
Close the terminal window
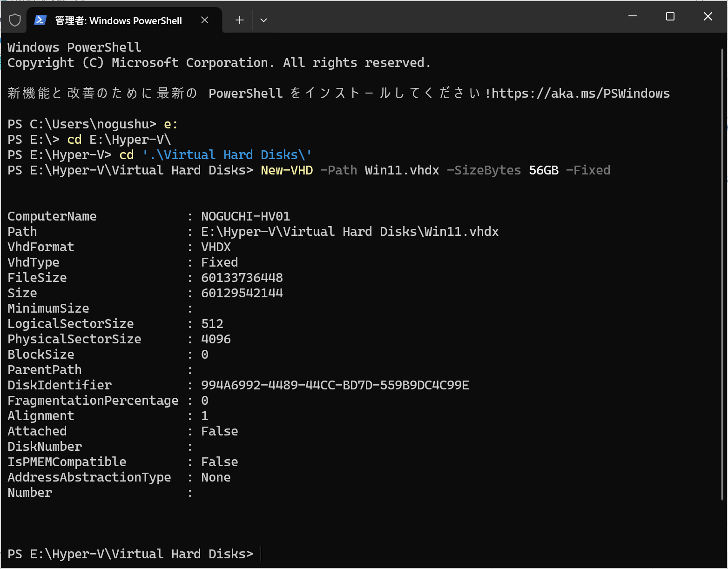pyautogui.click(x=708, y=16)
